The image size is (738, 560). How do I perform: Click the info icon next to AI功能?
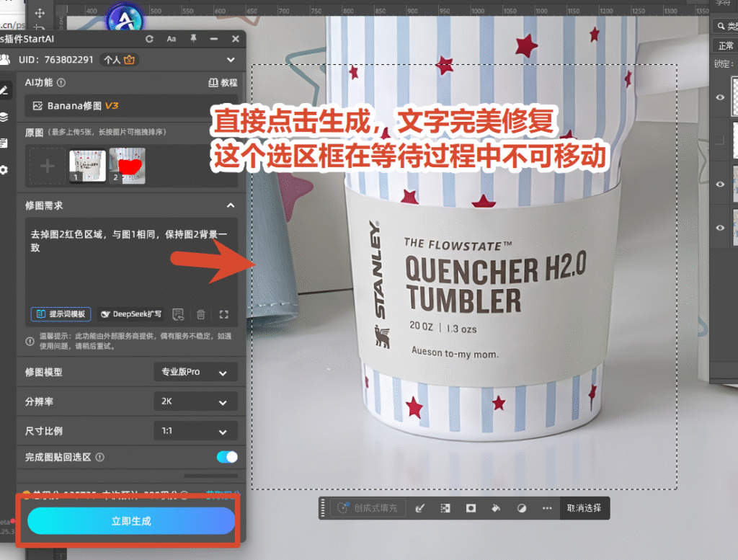(61, 82)
